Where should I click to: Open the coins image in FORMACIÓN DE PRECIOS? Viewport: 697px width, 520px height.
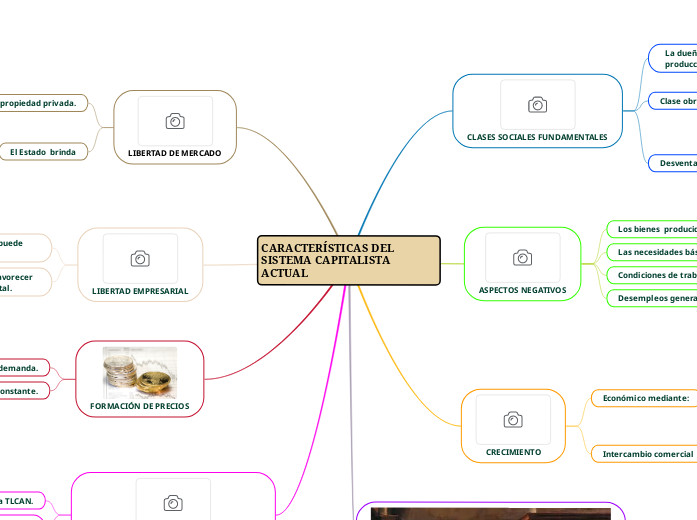(140, 373)
